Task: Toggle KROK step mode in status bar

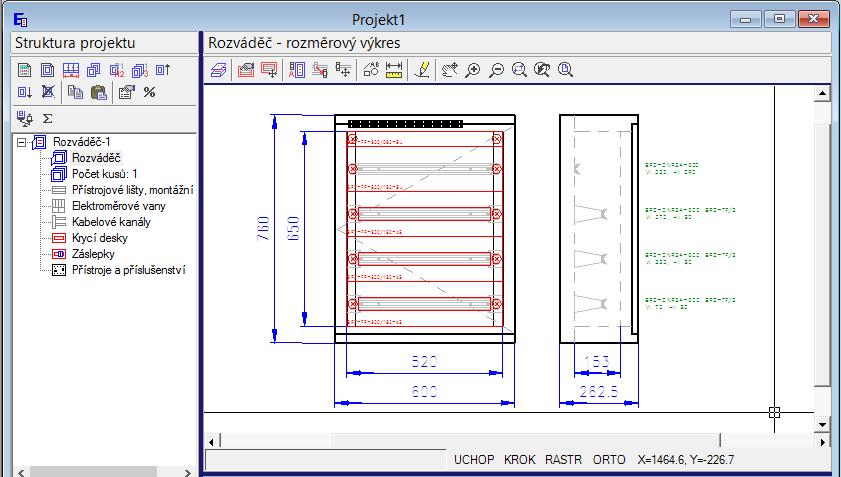Action: tap(519, 460)
